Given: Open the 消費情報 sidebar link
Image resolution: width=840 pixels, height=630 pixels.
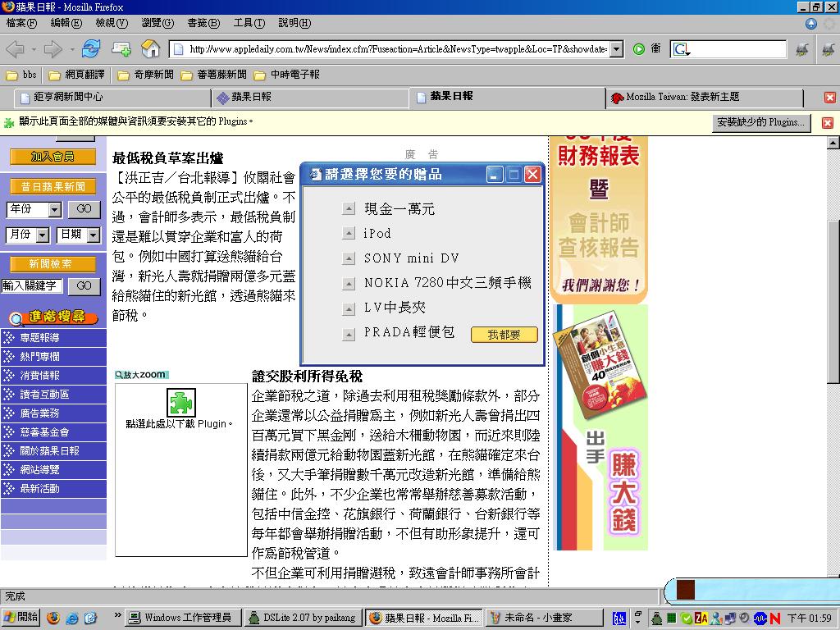Looking at the screenshot, I should pos(53,376).
